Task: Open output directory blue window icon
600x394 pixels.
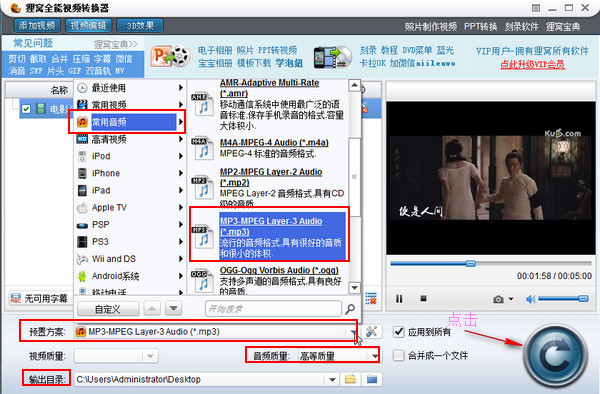Action: pos(372,379)
